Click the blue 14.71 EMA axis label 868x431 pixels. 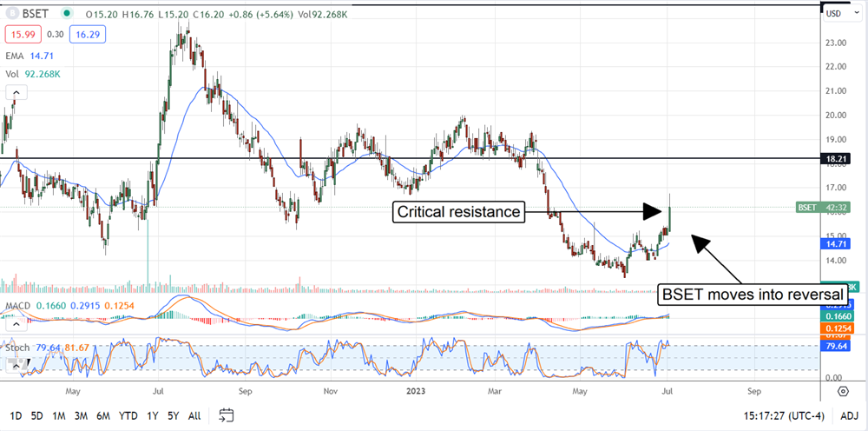click(835, 246)
